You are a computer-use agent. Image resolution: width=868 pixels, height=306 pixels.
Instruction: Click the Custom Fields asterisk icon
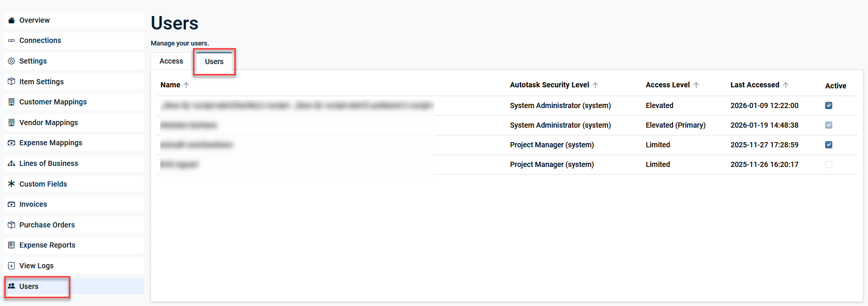[x=11, y=184]
